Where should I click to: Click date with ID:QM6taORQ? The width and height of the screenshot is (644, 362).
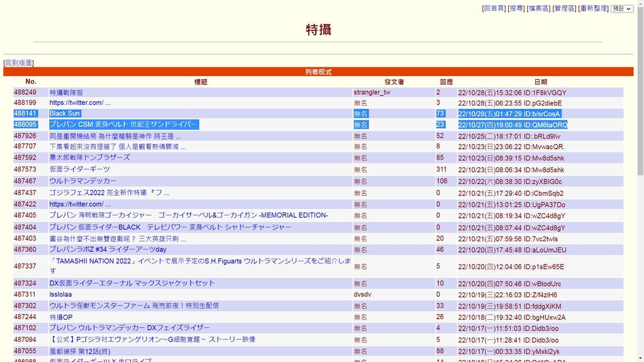(513, 125)
